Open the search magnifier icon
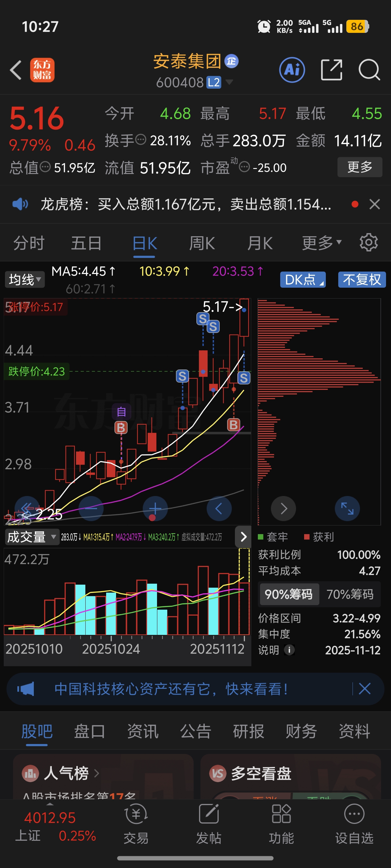The image size is (391, 868). pos(369,70)
